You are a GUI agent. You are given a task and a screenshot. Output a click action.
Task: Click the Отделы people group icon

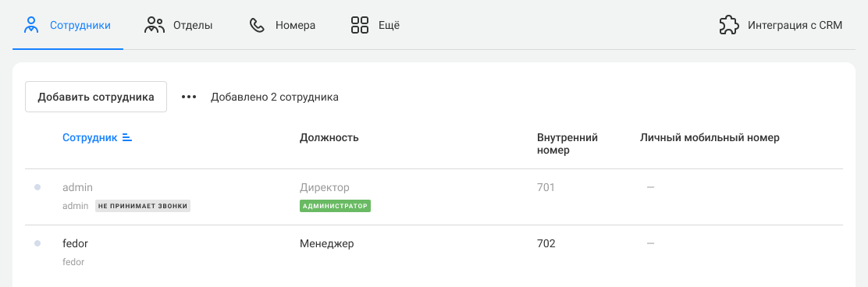155,25
